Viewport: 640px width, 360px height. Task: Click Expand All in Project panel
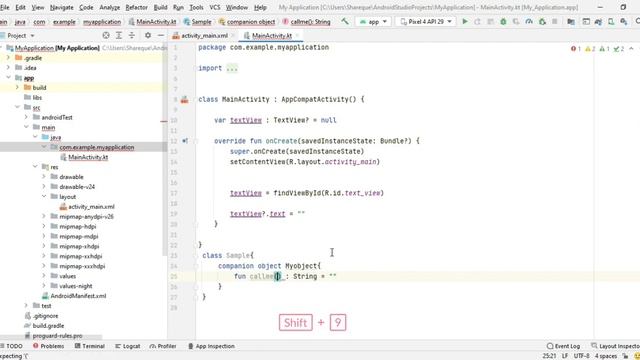[119, 36]
